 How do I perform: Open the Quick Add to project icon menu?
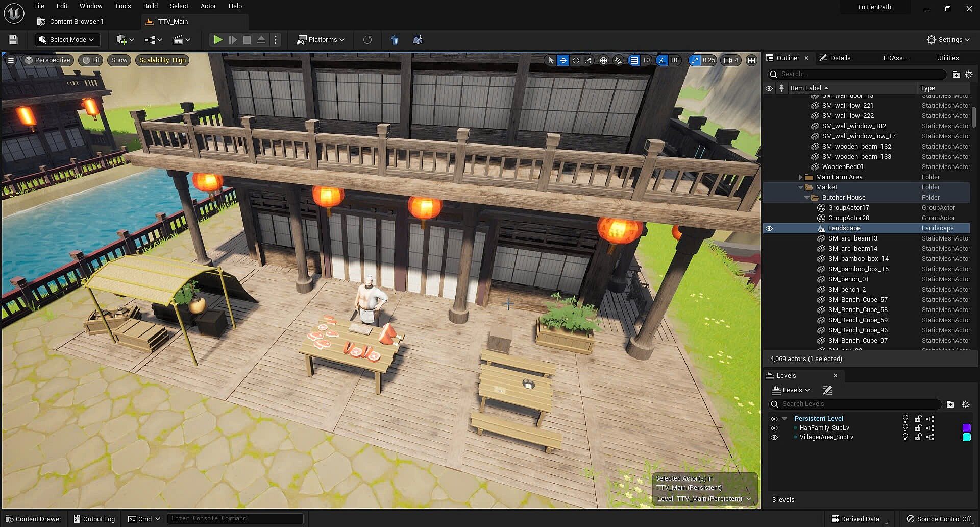(x=125, y=40)
